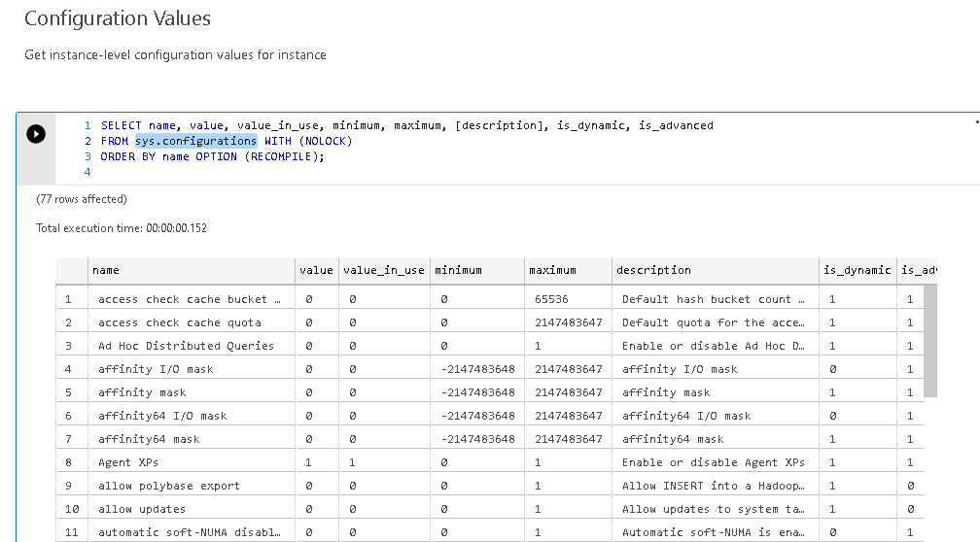
Task: Click the 'is_dynamic' column header
Action: pyautogui.click(x=857, y=270)
